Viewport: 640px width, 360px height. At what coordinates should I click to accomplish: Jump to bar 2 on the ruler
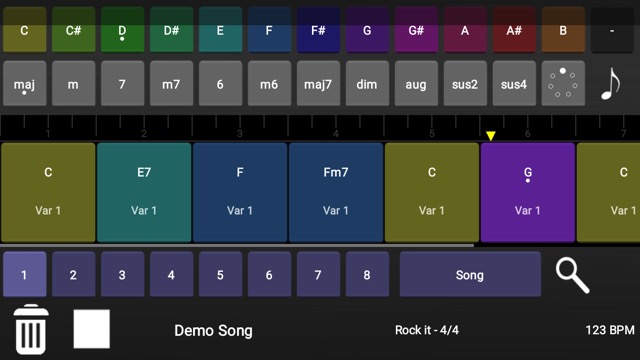(x=144, y=133)
